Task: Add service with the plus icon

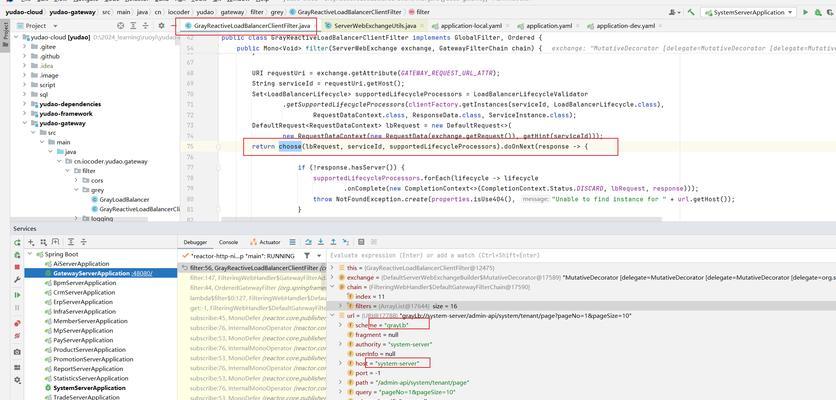Action: click(31, 242)
